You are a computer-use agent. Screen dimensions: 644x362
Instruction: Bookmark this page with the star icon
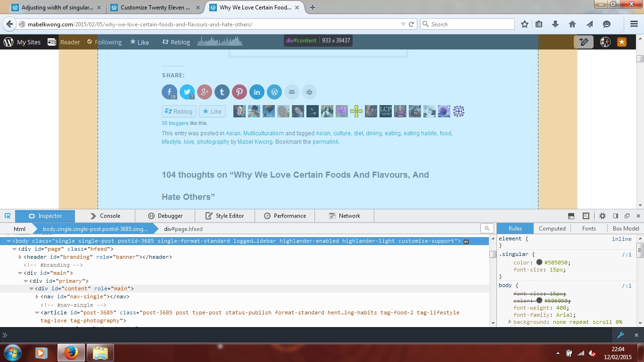[524, 25]
